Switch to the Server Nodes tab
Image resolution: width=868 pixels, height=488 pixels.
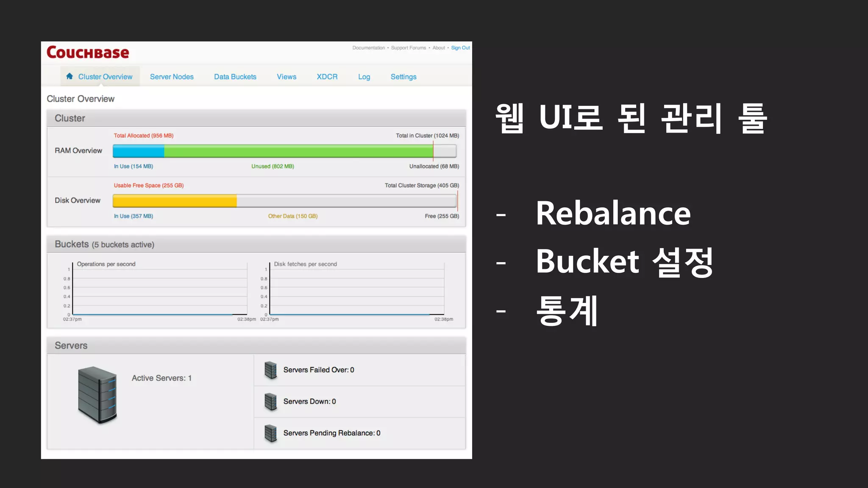(172, 77)
